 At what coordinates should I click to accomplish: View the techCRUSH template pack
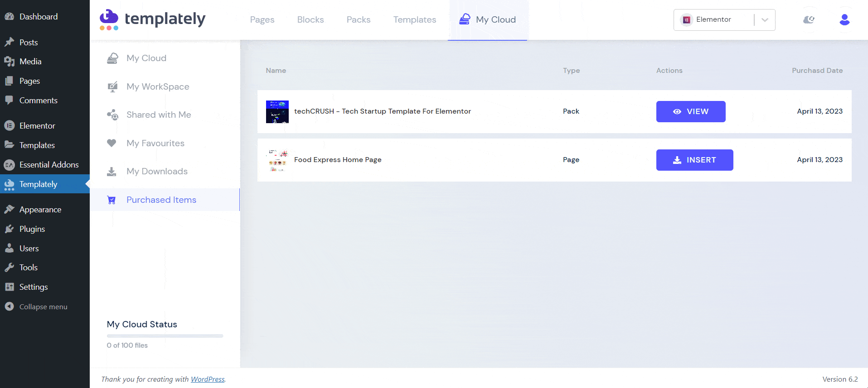690,111
